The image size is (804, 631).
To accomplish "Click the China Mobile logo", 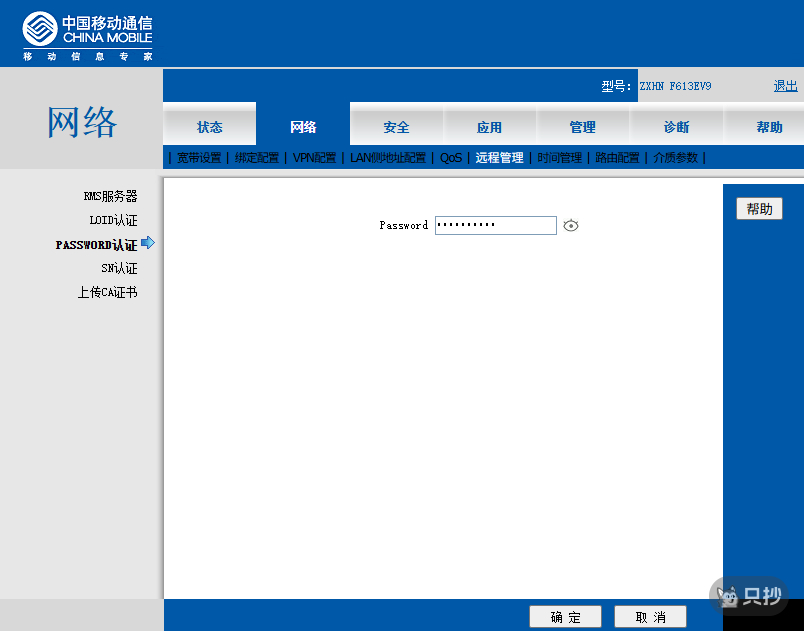I will coord(88,36).
